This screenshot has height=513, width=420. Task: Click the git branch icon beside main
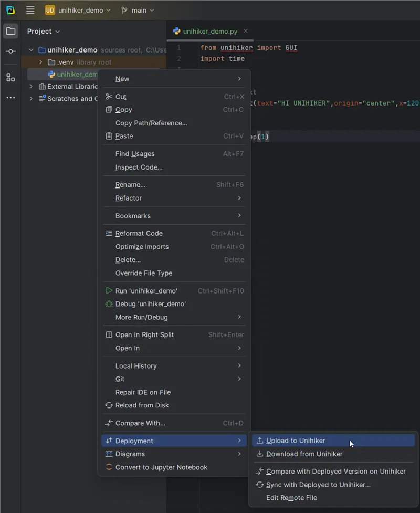click(124, 10)
